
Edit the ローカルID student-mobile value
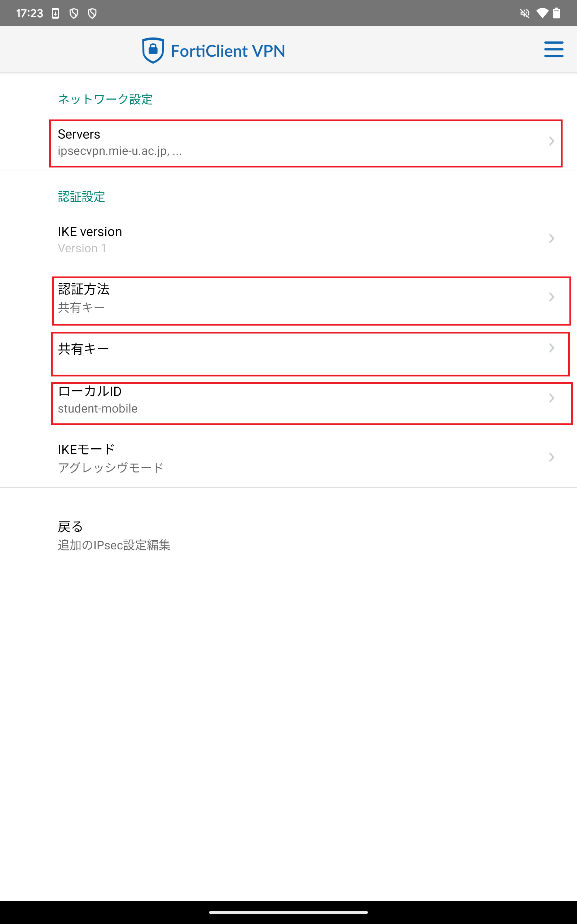pos(97,409)
